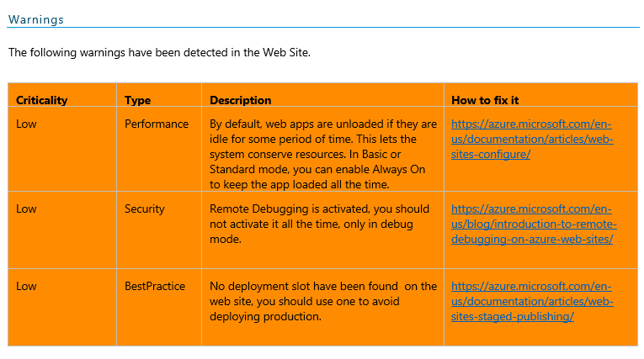Click the Security type cell
644x359 pixels.
(145, 209)
